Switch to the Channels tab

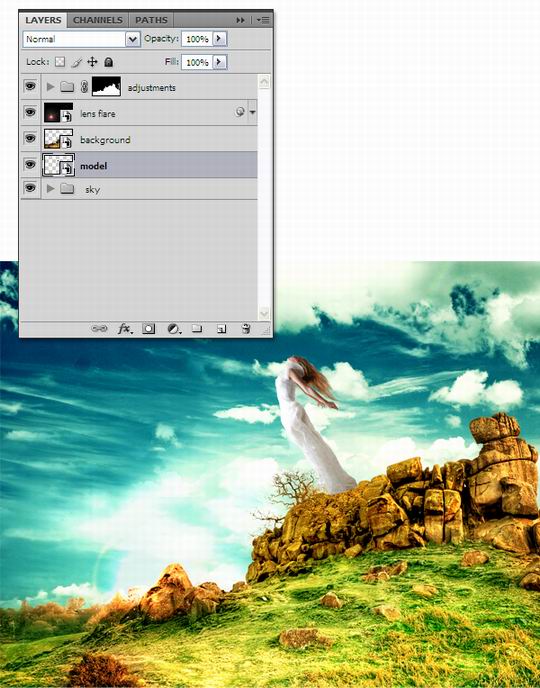[97, 20]
